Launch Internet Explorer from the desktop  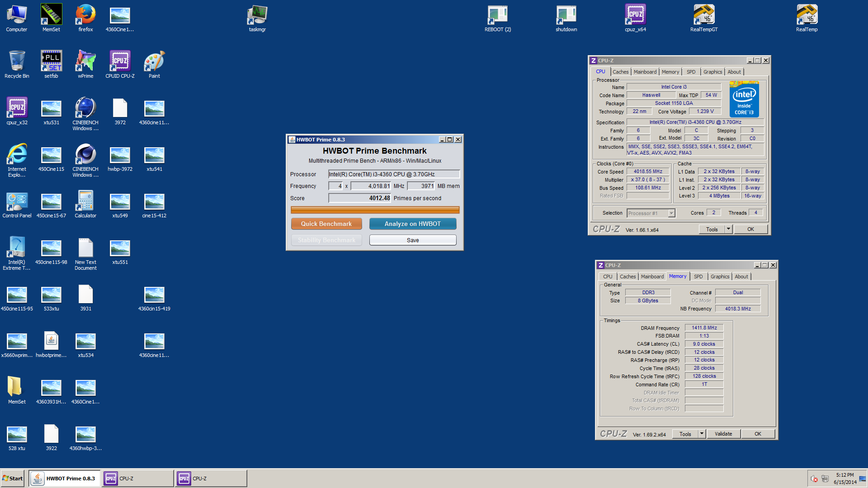[x=17, y=160]
